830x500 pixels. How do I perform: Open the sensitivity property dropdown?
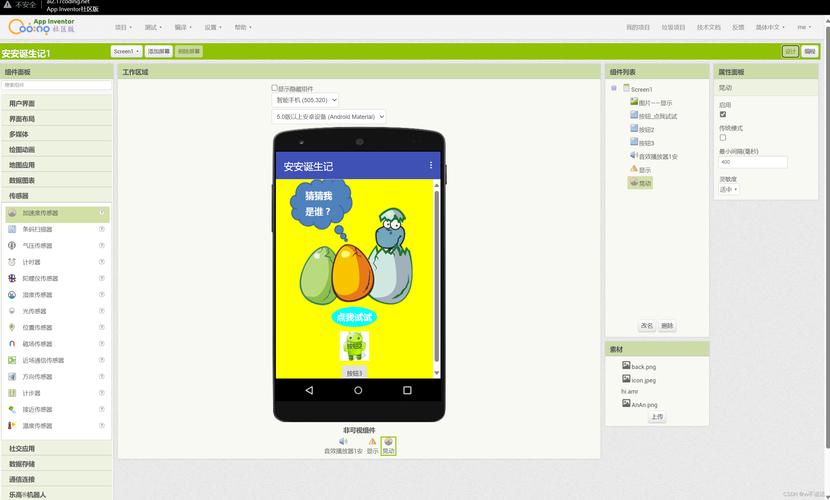(x=729, y=189)
